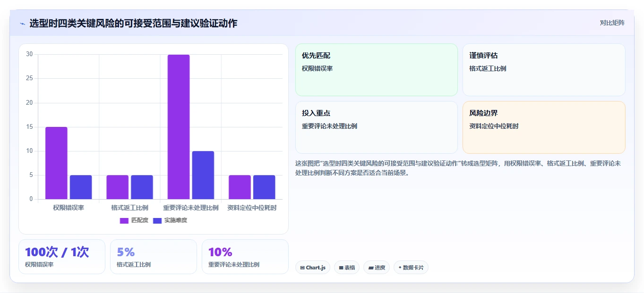The width and height of the screenshot is (644, 293).
Task: Click the tallest purple bar for 重要评论未处理比例
Action: (x=179, y=127)
